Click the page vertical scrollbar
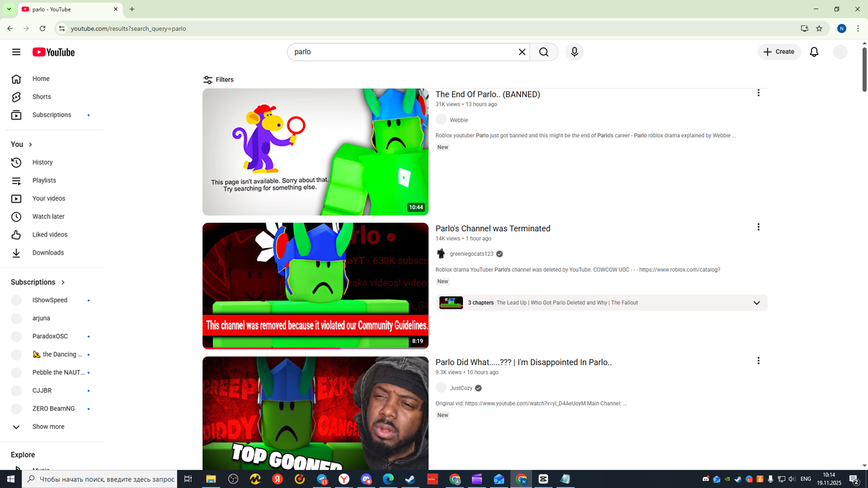 coord(864,69)
